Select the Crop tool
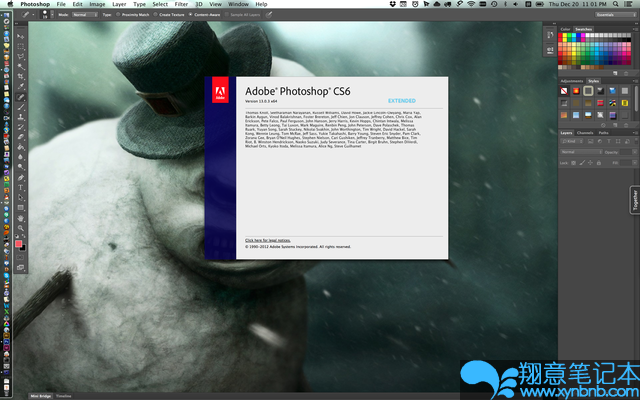The height and width of the screenshot is (400, 640). pos(20,76)
